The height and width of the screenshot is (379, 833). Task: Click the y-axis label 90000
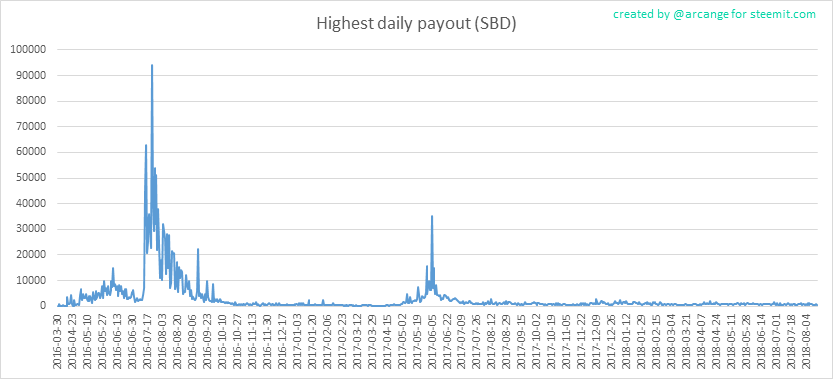point(32,75)
